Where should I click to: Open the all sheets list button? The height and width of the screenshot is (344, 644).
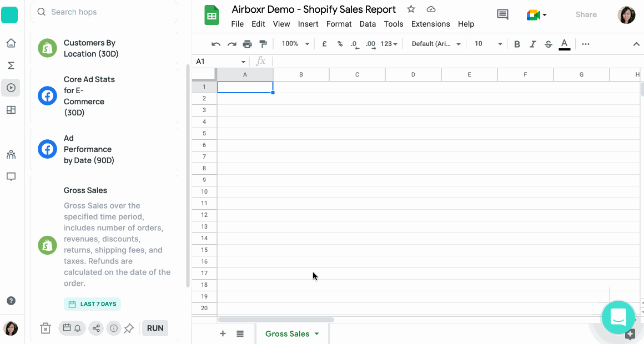point(240,334)
